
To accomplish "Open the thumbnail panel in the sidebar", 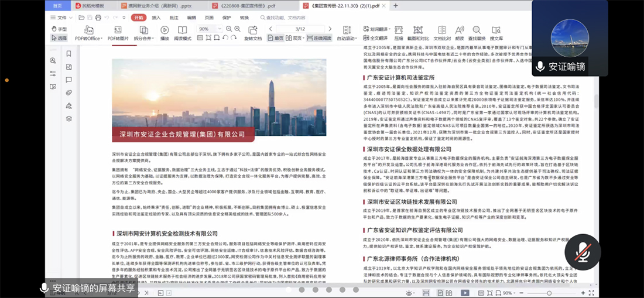I will pos(69,67).
